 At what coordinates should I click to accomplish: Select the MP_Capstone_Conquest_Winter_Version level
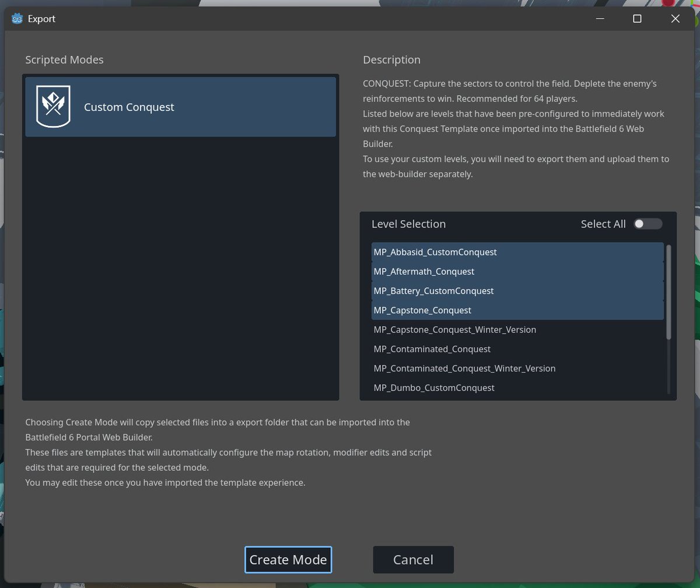517,330
